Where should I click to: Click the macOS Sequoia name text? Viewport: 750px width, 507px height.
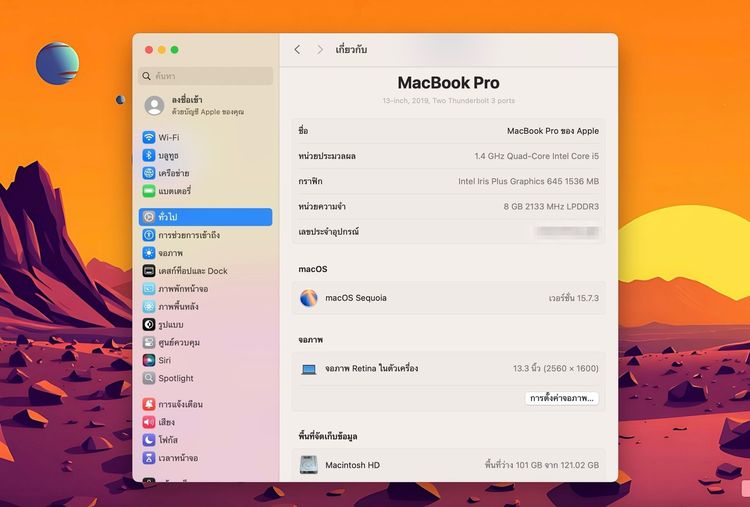tap(356, 298)
